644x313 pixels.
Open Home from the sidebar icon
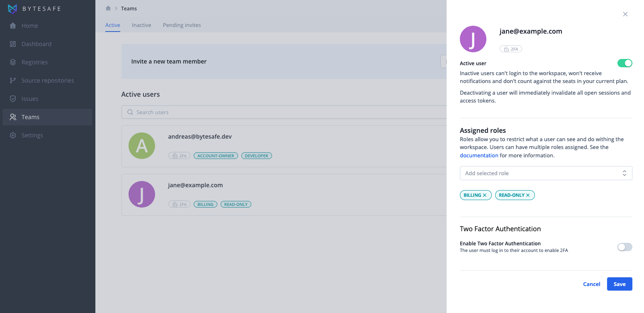(x=13, y=26)
